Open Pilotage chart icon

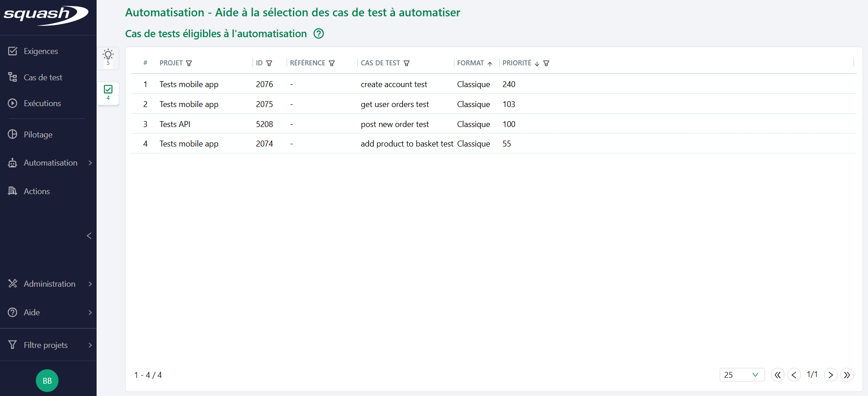(13, 134)
